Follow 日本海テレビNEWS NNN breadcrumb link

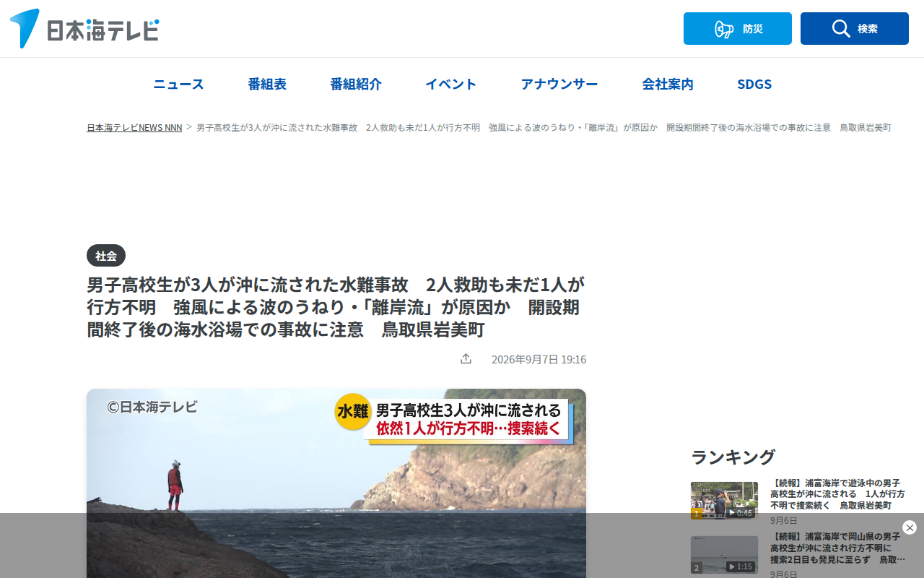tap(134, 127)
